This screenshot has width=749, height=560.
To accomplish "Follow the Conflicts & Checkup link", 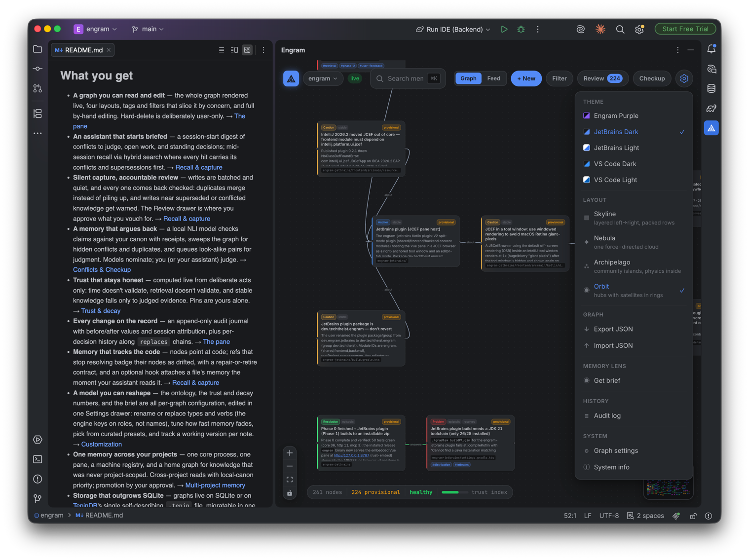I will [102, 270].
